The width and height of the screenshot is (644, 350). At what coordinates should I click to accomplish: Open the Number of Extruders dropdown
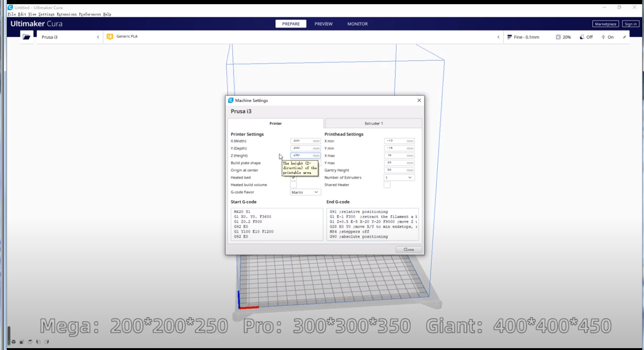pyautogui.click(x=399, y=178)
